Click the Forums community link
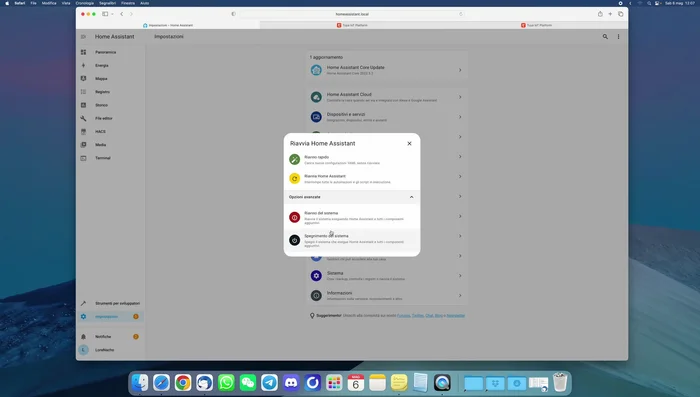The width and height of the screenshot is (700, 397). (403, 316)
